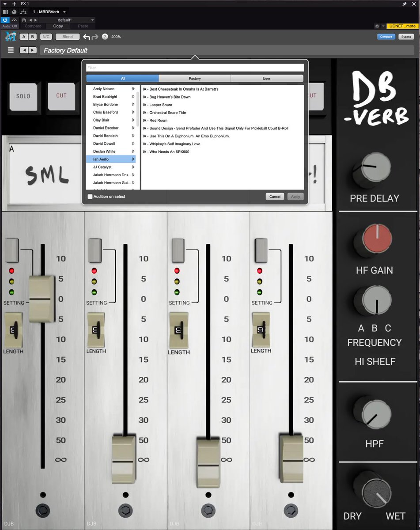Open the preset file document icon
Image resolution: width=420 pixels, height=530 pixels.
click(23, 20)
